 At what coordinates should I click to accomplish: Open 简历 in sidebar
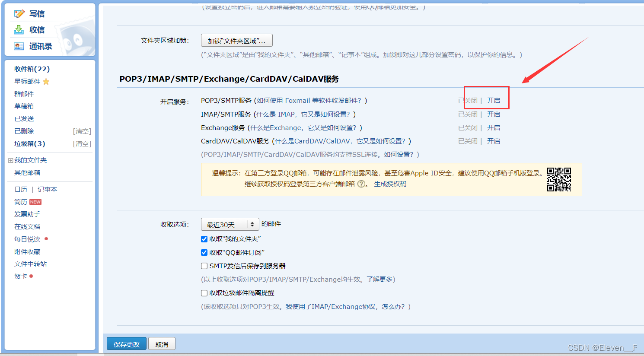click(21, 202)
